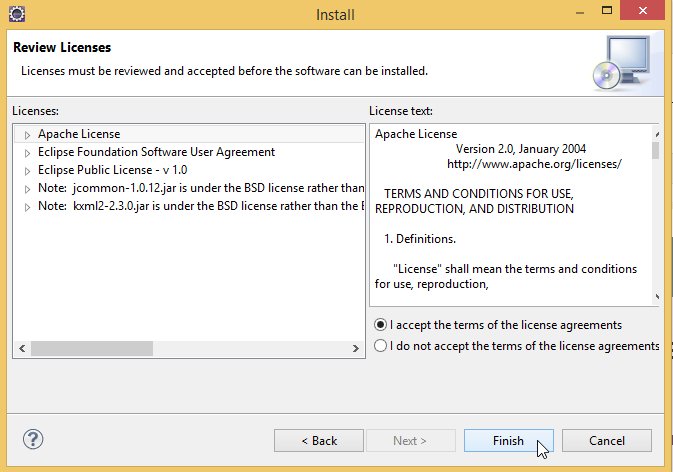
Task: Expand the kxml2-2.3.0.jar note
Action: (27, 207)
